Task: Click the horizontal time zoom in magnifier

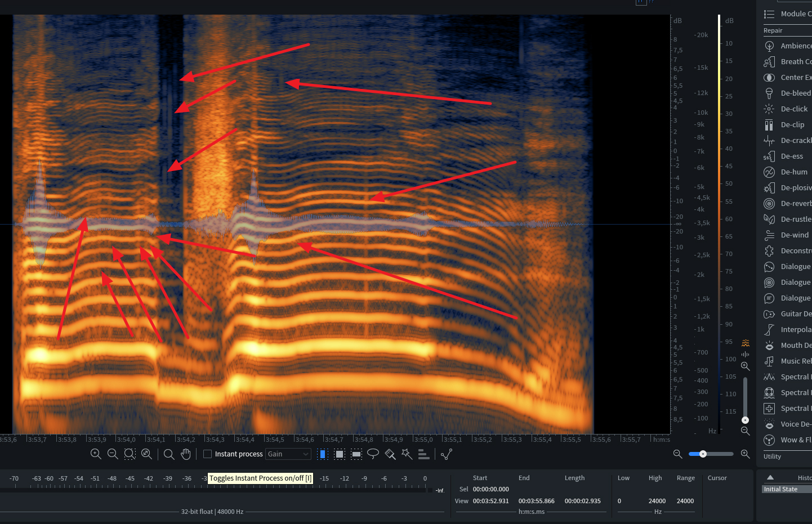Action: (746, 454)
